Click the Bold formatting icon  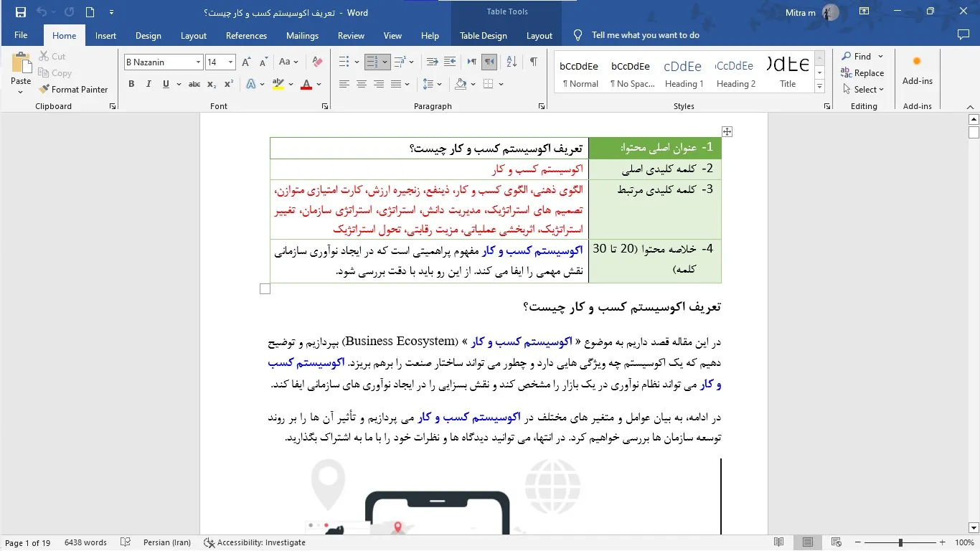(x=131, y=84)
